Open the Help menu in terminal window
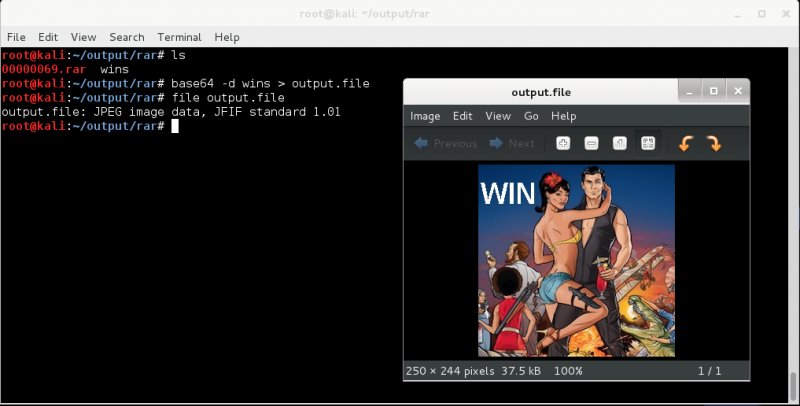This screenshot has width=800, height=406. pos(227,37)
